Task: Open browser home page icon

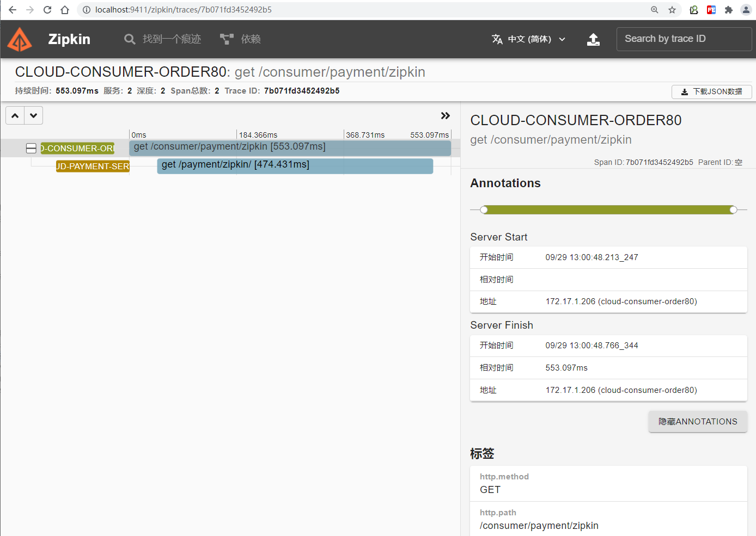Action: (65, 10)
